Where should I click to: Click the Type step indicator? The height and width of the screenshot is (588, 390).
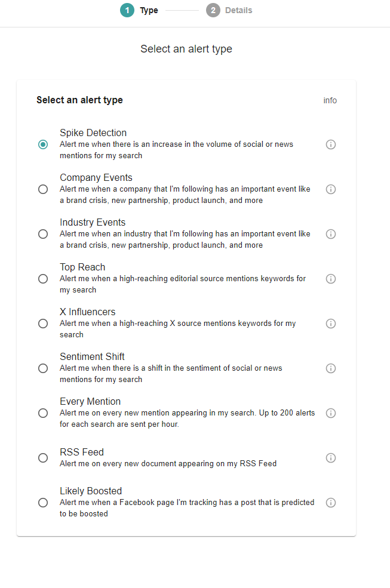[x=139, y=10]
